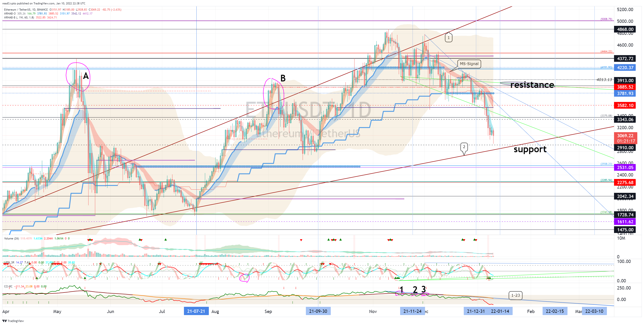Select the 1-23 callout in CCI pane

515,295
